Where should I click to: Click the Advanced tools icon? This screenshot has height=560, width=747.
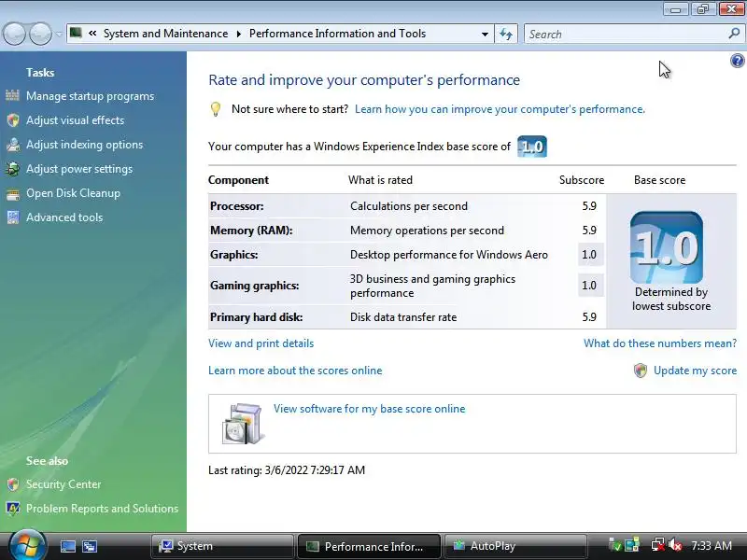coord(13,217)
